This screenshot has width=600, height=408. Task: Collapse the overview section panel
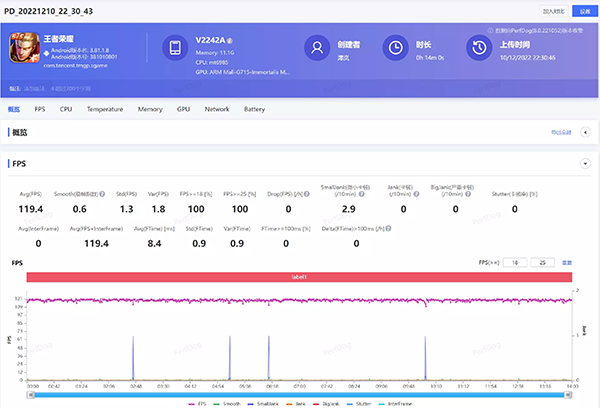(584, 131)
